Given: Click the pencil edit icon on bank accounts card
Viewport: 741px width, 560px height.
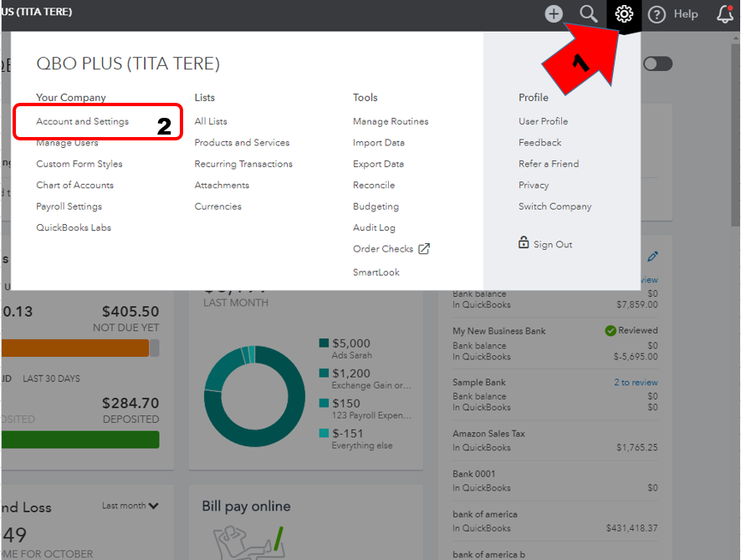Looking at the screenshot, I should pyautogui.click(x=652, y=257).
